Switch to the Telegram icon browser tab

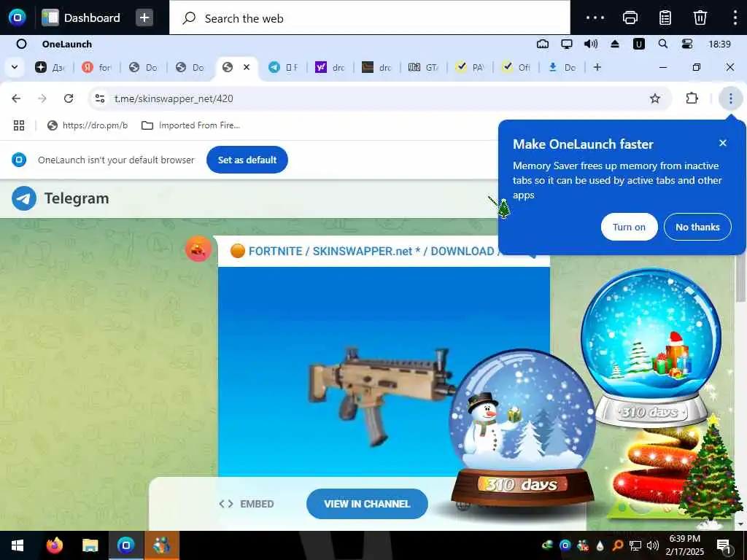pyautogui.click(x=283, y=68)
